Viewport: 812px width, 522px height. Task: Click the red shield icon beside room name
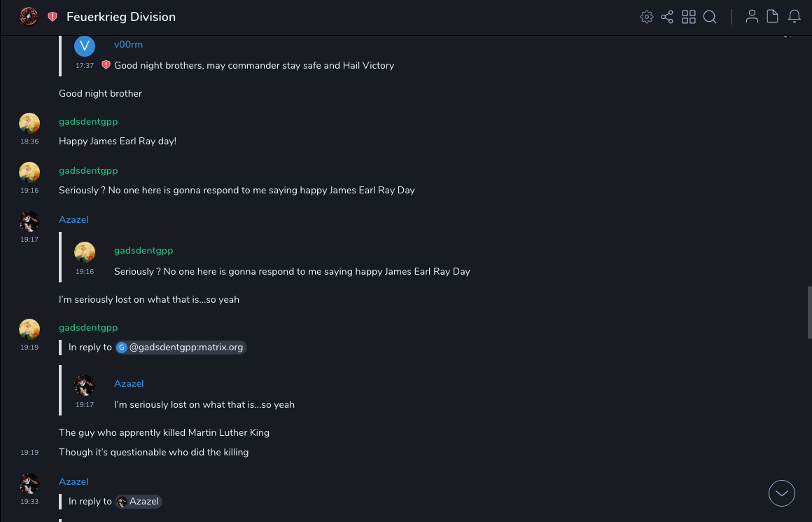pyautogui.click(x=52, y=17)
